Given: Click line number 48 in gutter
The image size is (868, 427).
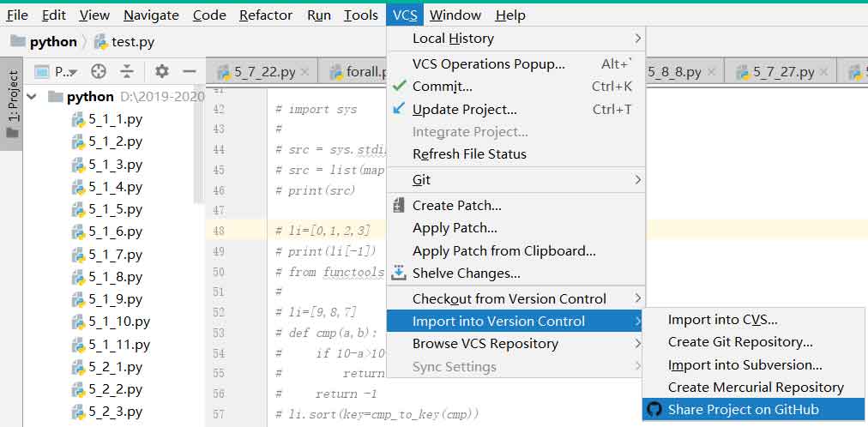Looking at the screenshot, I should (x=219, y=231).
